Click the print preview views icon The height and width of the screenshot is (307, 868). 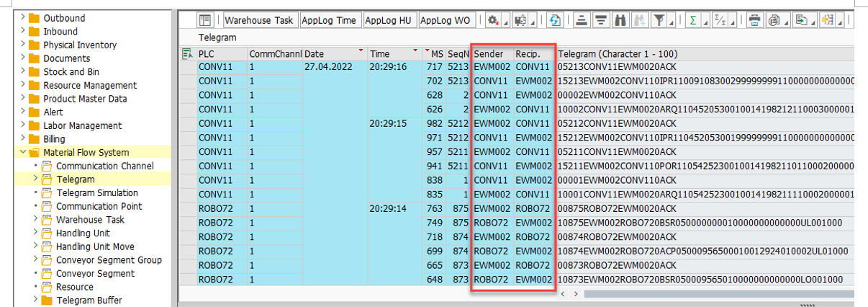pyautogui.click(x=774, y=20)
